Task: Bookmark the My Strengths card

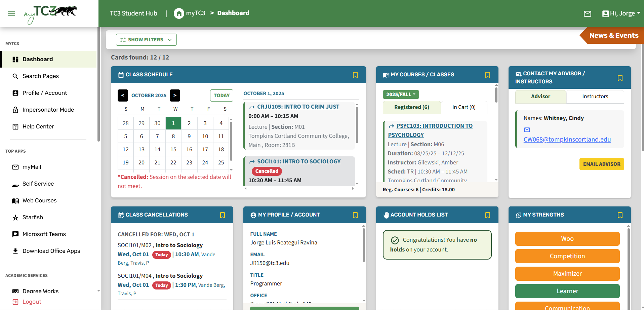Action: pos(620,215)
